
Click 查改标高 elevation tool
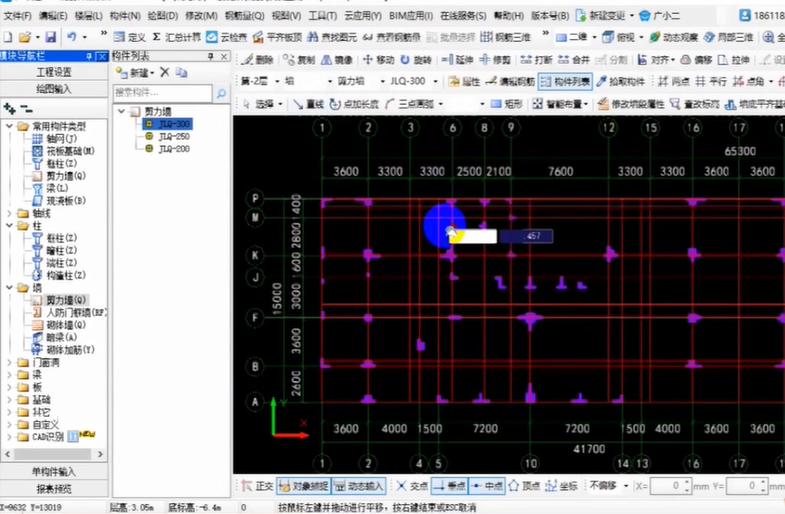point(694,104)
